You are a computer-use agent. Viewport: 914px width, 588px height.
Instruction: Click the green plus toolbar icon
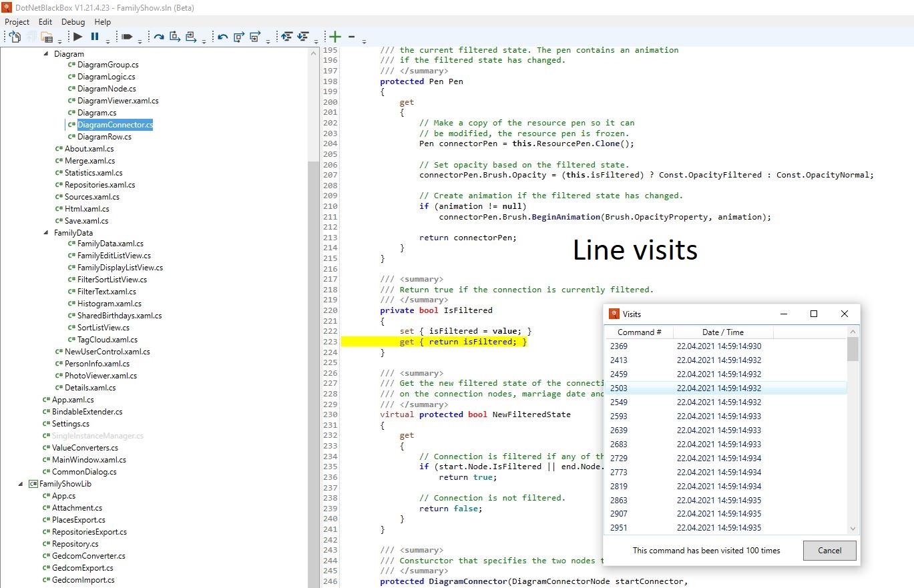[335, 37]
